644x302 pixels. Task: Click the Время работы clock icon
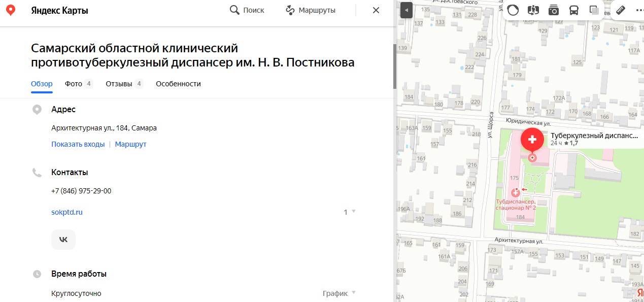click(37, 274)
